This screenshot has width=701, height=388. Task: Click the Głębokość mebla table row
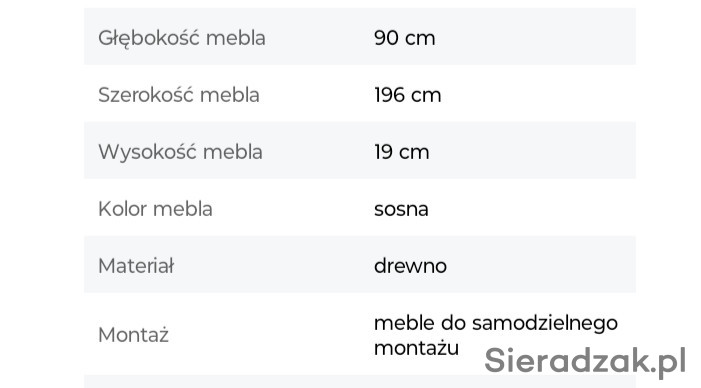360,36
